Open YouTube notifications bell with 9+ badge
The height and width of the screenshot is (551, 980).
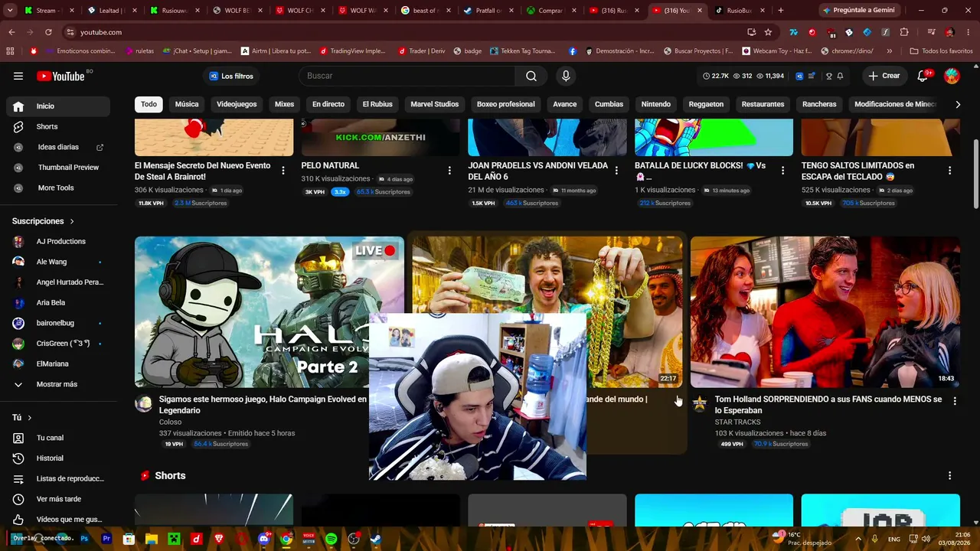(923, 76)
